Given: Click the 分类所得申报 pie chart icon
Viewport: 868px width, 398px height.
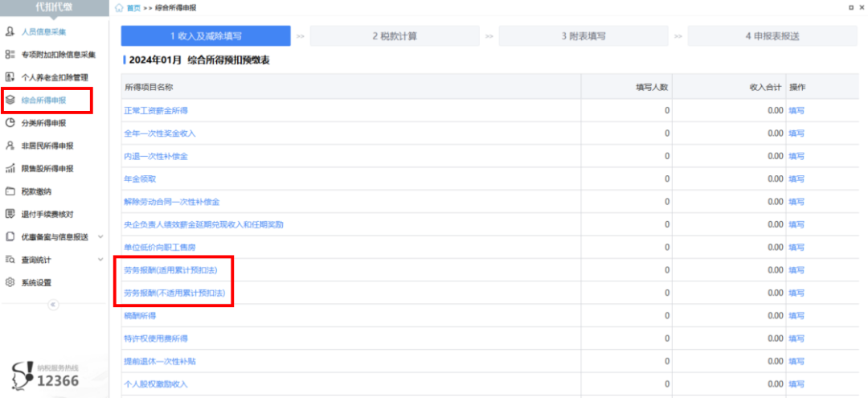Looking at the screenshot, I should [10, 123].
